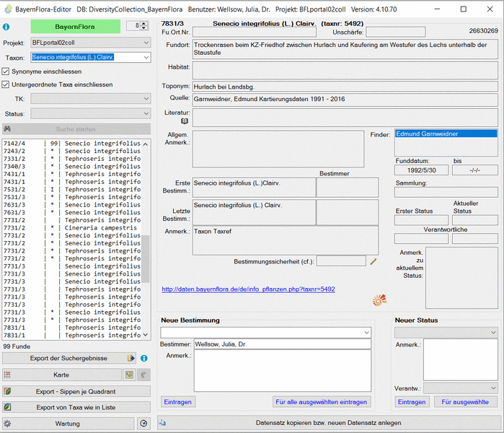Click Anmerk. text area under Neuer Status

[461, 359]
